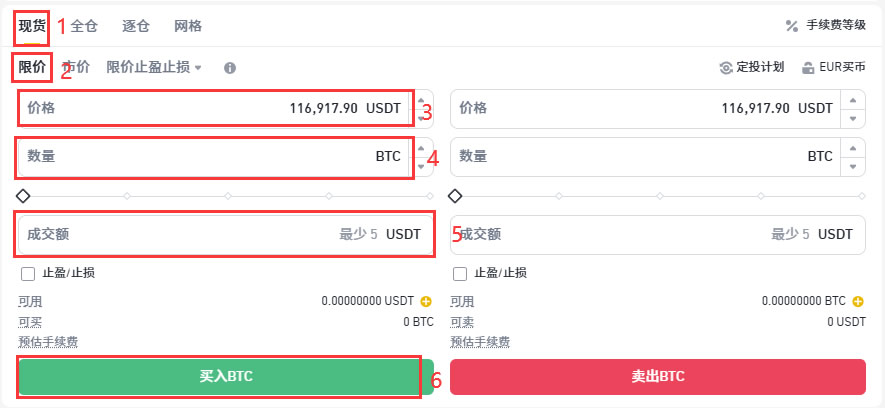The width and height of the screenshot is (885, 408).
Task: Click the buy-side 数量 BTC input field
Action: [215, 157]
